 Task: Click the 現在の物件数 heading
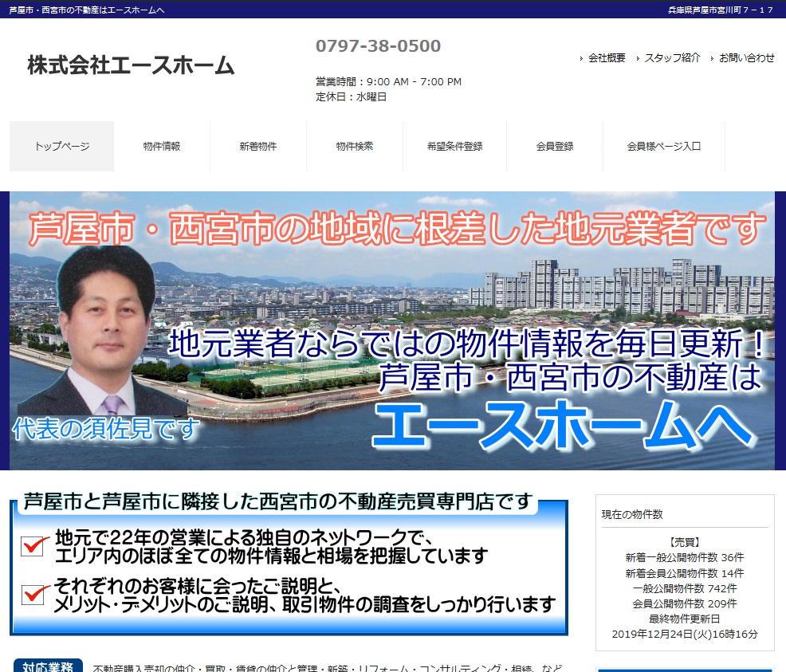click(x=632, y=514)
